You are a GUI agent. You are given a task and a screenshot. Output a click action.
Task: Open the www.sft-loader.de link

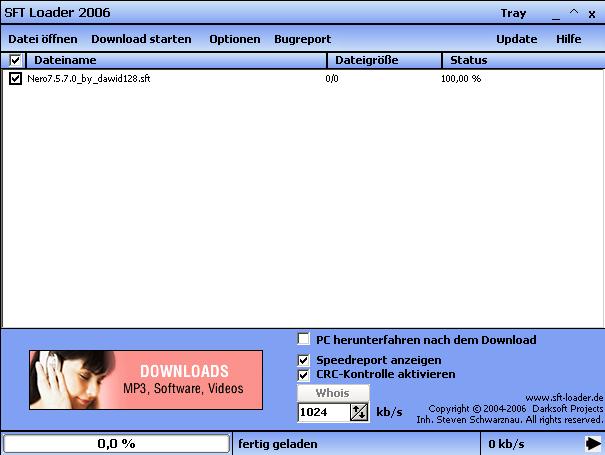pyautogui.click(x=564, y=397)
